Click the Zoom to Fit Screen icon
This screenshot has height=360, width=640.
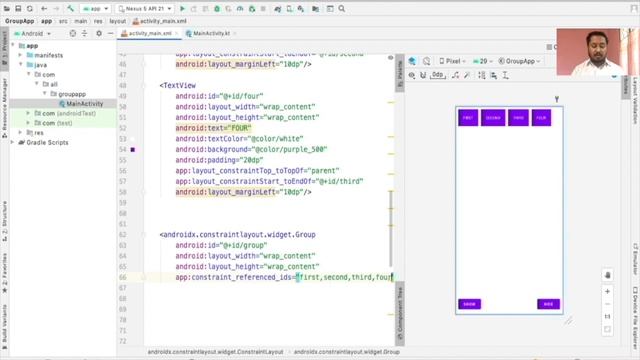tap(607, 329)
